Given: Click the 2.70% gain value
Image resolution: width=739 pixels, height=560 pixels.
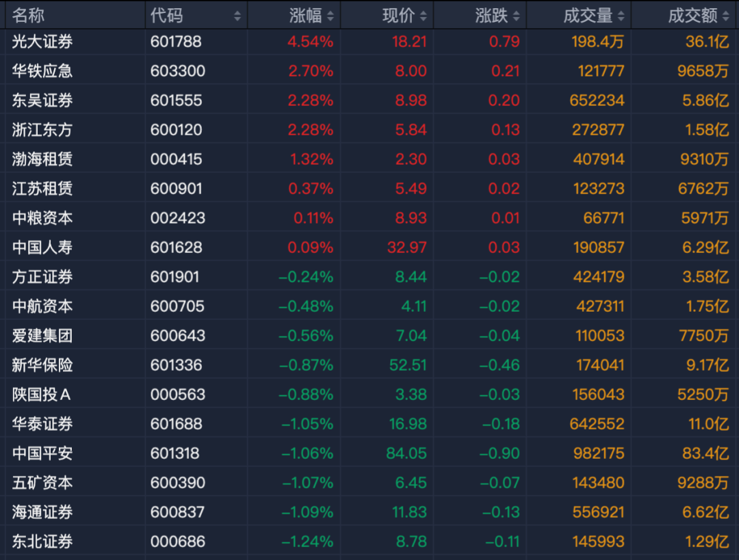Looking at the screenshot, I should 311,70.
